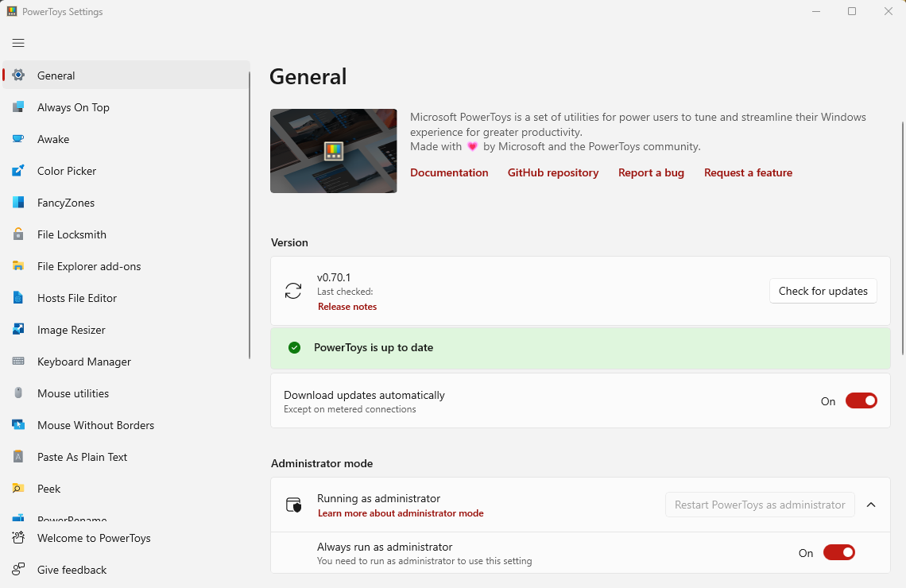Collapse the Running as administrator section

pos(871,505)
